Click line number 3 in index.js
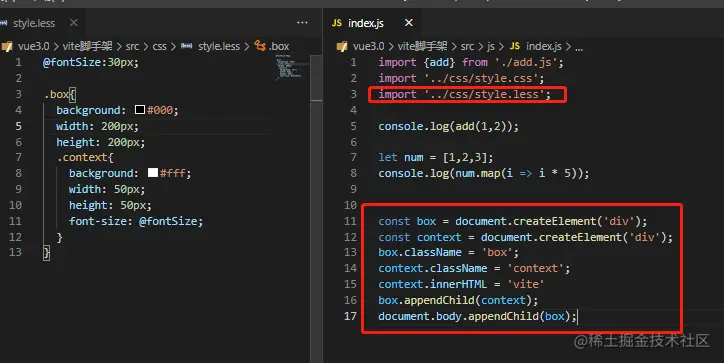 (353, 94)
